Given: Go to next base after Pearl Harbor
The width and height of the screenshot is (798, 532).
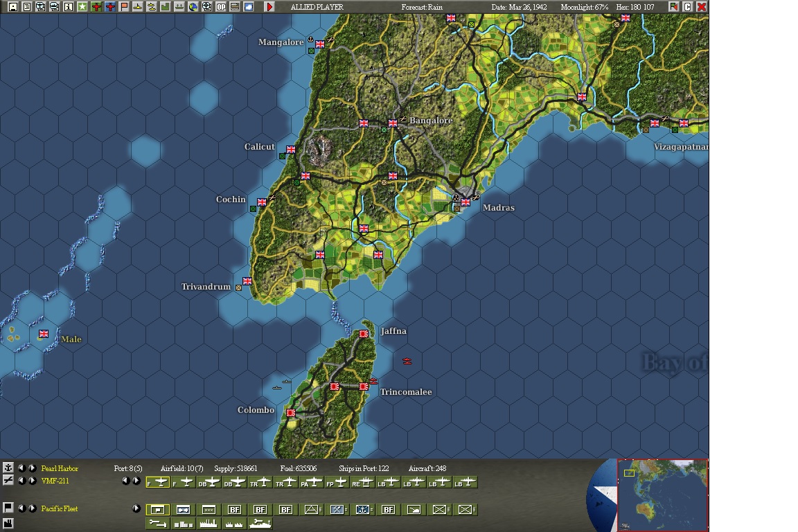Looking at the screenshot, I should (x=33, y=468).
